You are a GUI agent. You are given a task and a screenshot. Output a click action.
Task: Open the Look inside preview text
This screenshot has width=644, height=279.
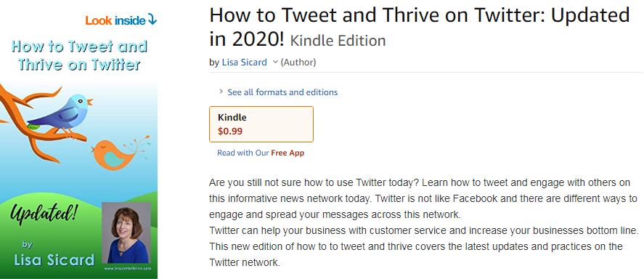115,20
